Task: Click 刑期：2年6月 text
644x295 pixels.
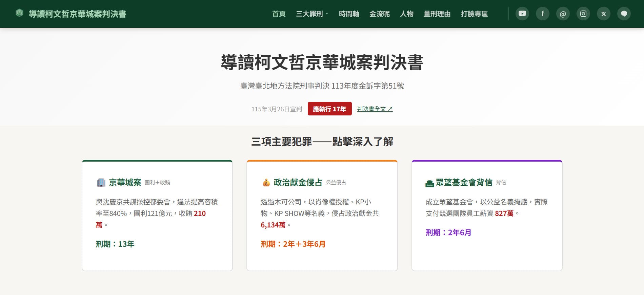Action: 448,233
